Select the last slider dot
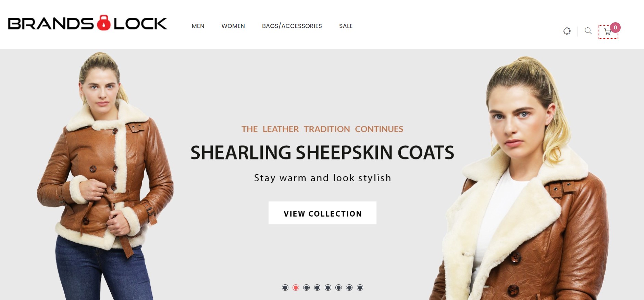 [360, 287]
